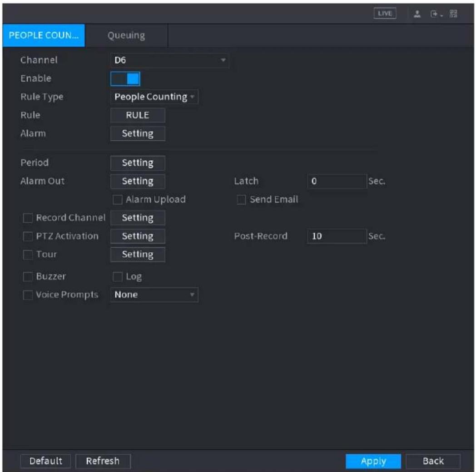Open the Alarm Setting button

click(x=138, y=133)
